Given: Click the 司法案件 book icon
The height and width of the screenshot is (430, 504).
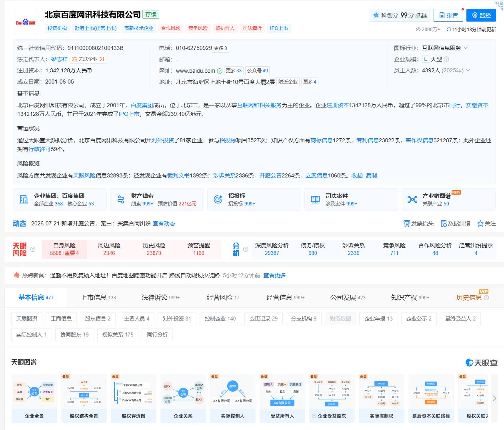Looking at the screenshot, I should coord(315,199).
